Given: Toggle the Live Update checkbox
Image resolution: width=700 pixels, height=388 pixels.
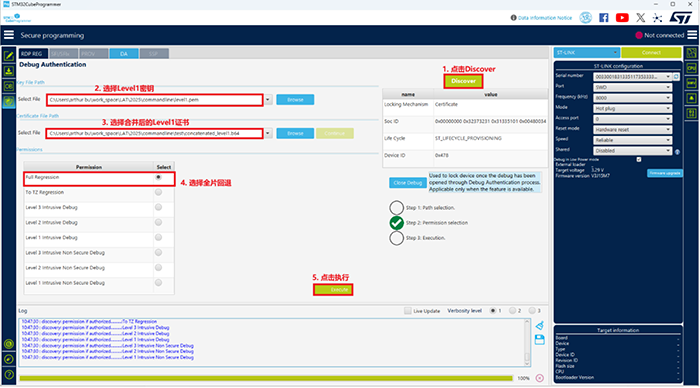Looking at the screenshot, I should pyautogui.click(x=408, y=311).
